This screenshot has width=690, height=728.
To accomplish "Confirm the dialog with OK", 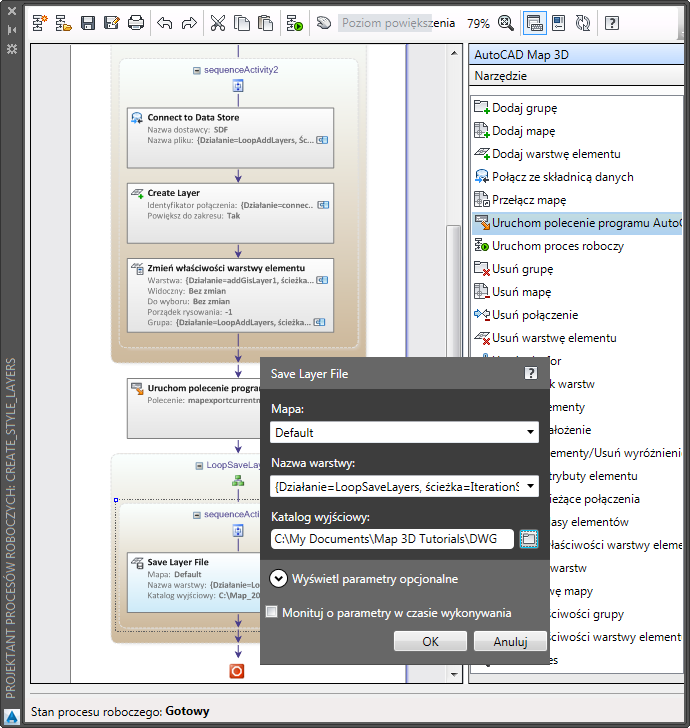I will 430,641.
